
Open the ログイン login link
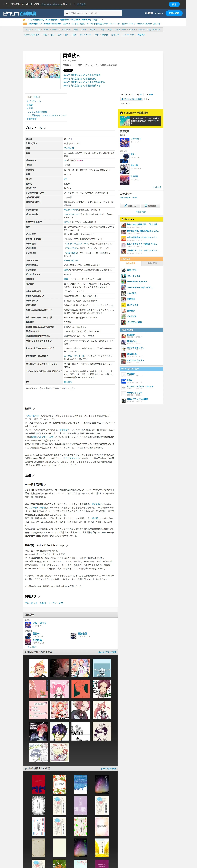pos(159,13)
